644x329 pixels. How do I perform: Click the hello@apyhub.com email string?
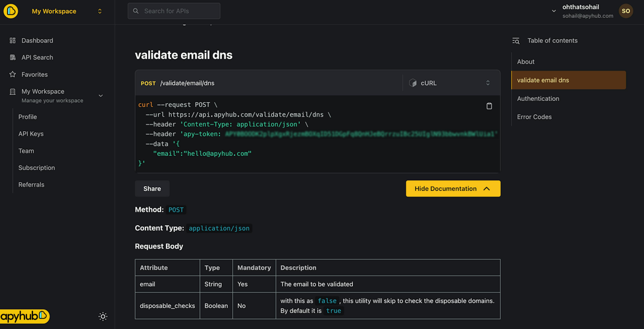217,153
